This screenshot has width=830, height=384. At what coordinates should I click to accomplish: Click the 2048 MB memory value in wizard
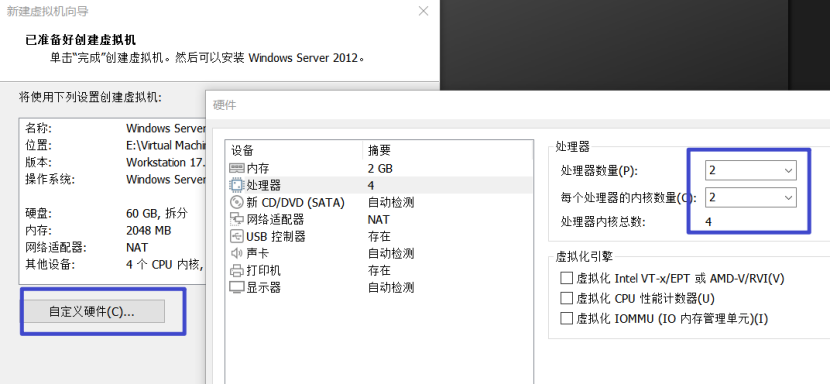[x=149, y=230]
